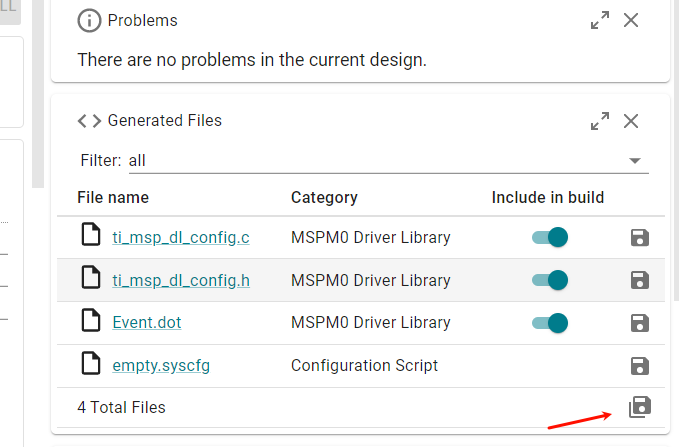This screenshot has height=447, width=679.
Task: Click the Problems panel title
Action: (x=142, y=20)
